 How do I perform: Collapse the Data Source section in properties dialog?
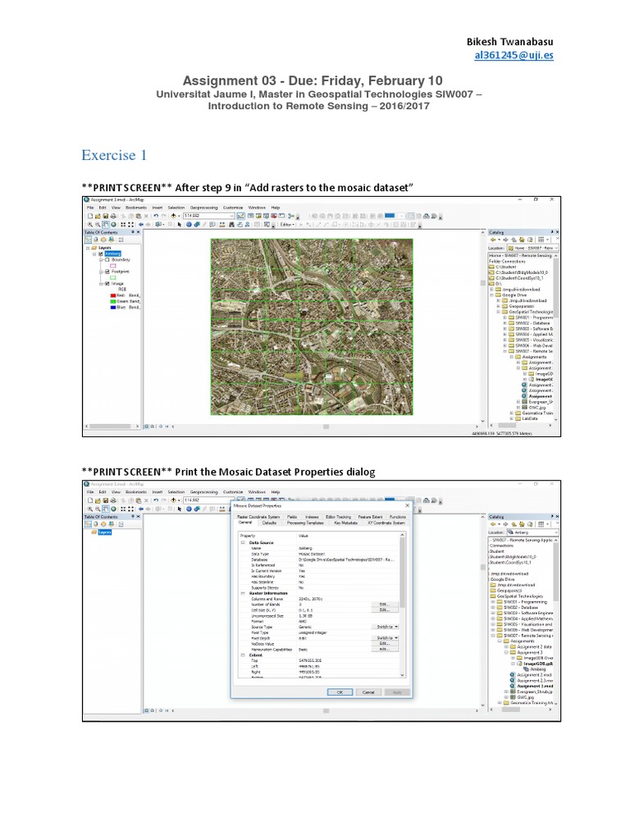(243, 543)
